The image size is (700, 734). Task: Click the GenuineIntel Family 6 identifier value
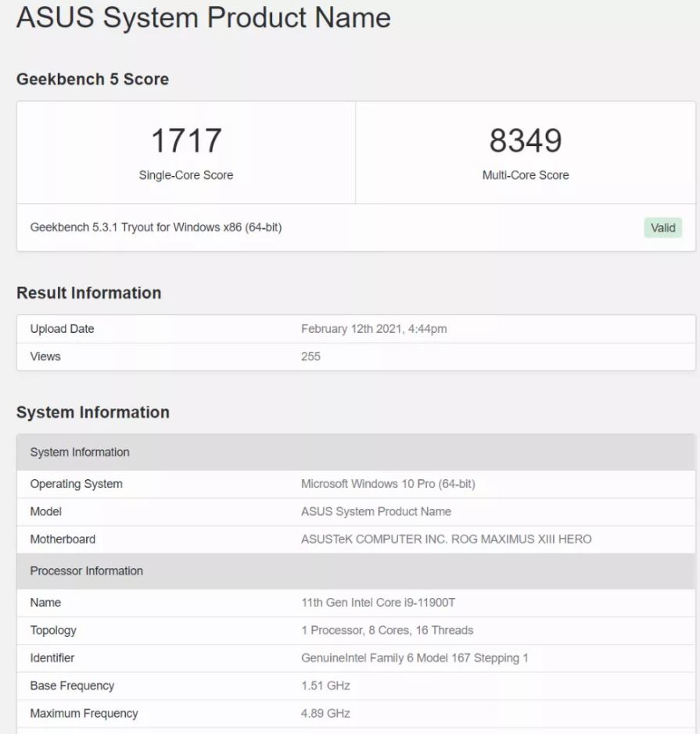click(x=415, y=658)
